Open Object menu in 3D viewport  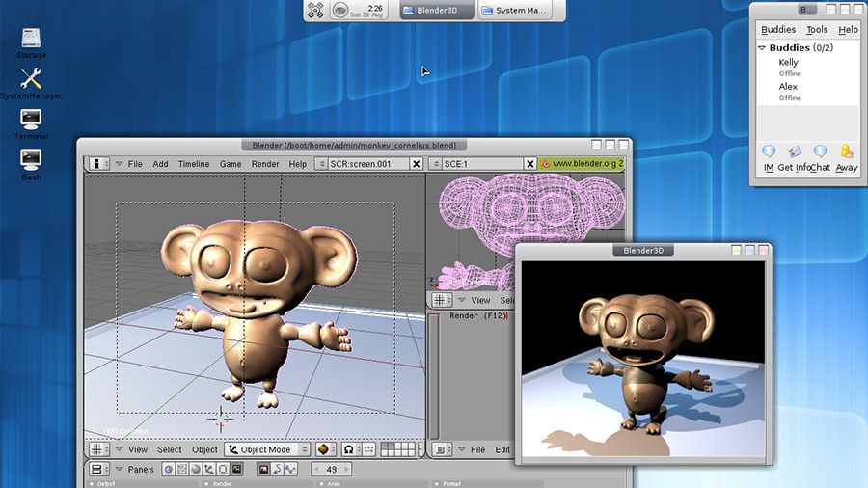(204, 449)
